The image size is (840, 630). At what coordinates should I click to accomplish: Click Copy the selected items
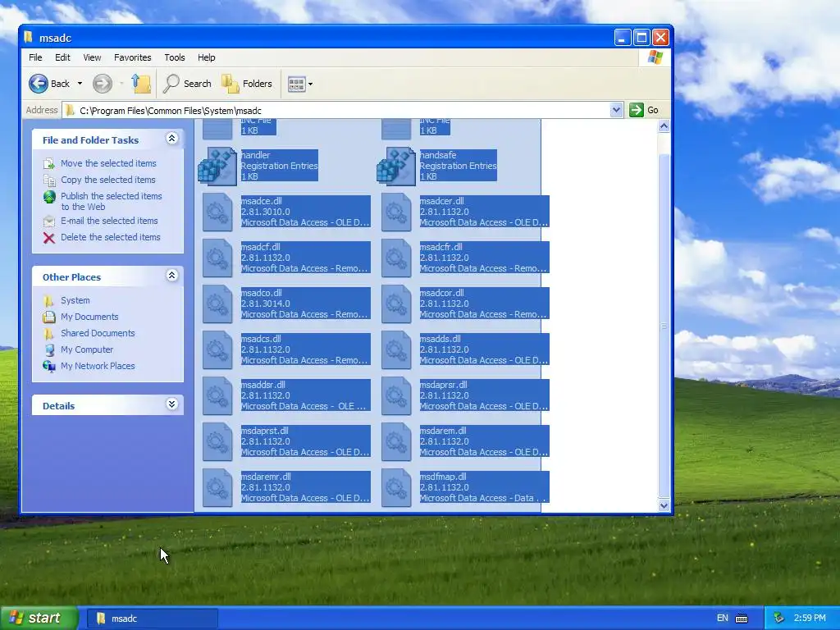107,180
